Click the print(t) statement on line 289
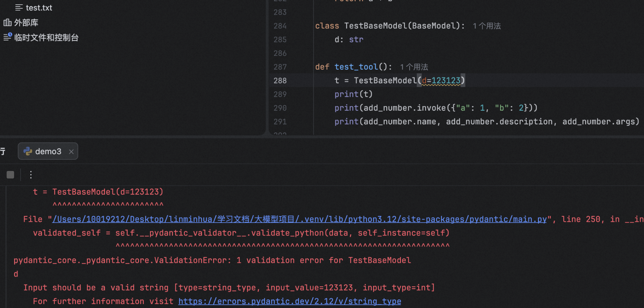The height and width of the screenshot is (308, 644). coord(353,94)
